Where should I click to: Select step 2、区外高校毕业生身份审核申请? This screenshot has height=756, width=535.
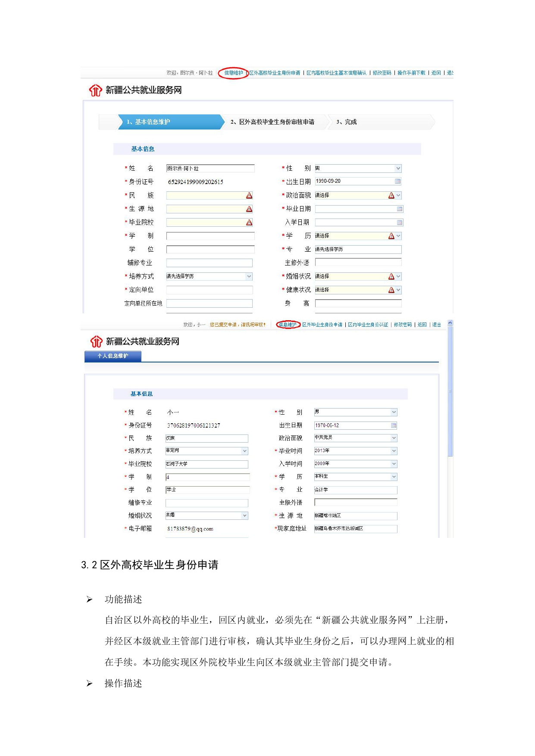coord(272,122)
